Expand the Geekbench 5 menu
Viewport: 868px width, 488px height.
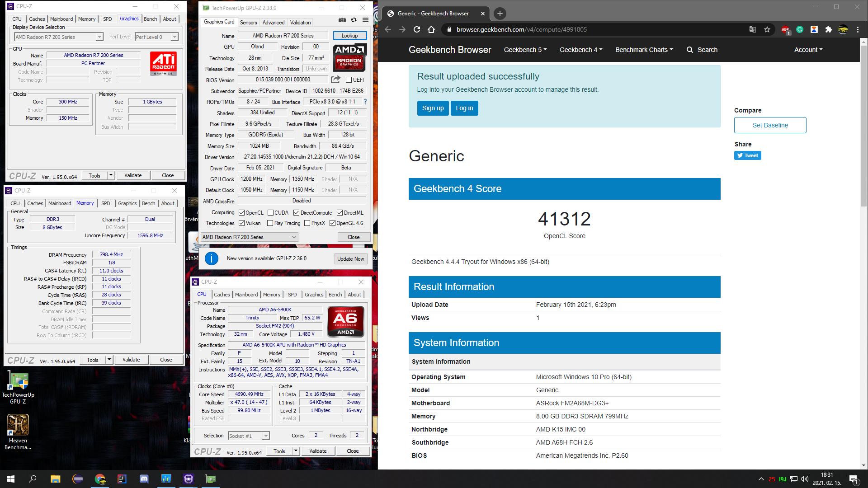click(525, 50)
